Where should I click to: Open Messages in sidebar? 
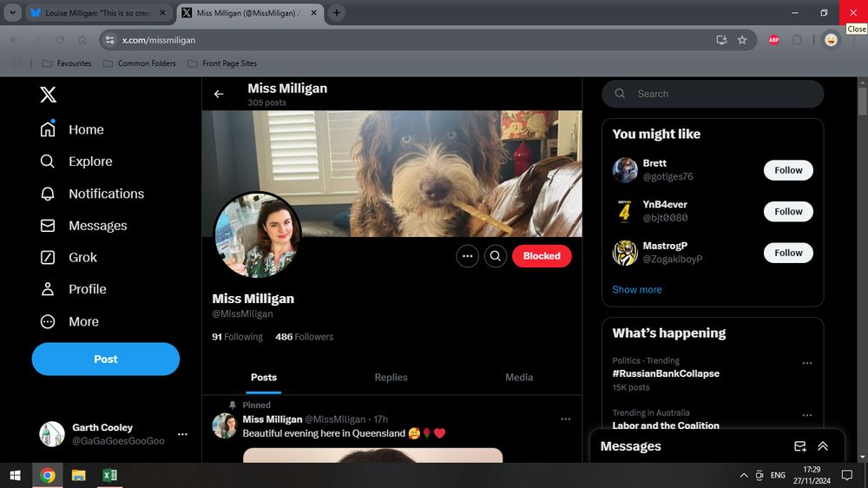[x=83, y=226]
